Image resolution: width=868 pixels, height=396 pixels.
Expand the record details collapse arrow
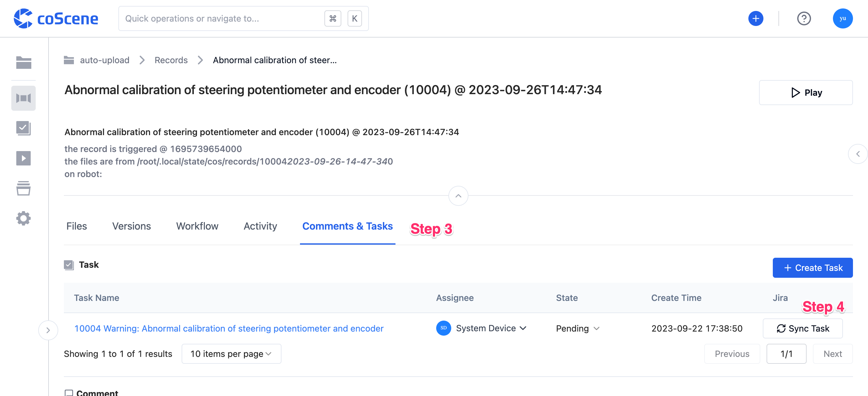click(x=458, y=196)
